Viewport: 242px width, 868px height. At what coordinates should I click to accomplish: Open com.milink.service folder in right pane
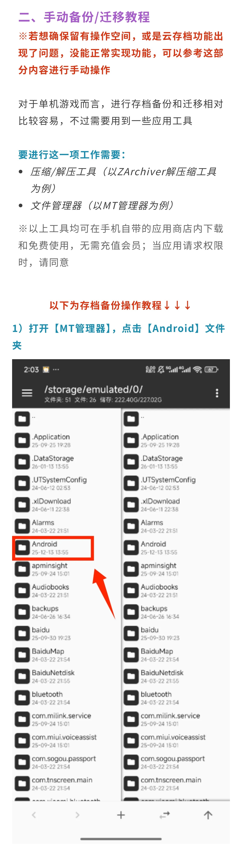tap(176, 719)
